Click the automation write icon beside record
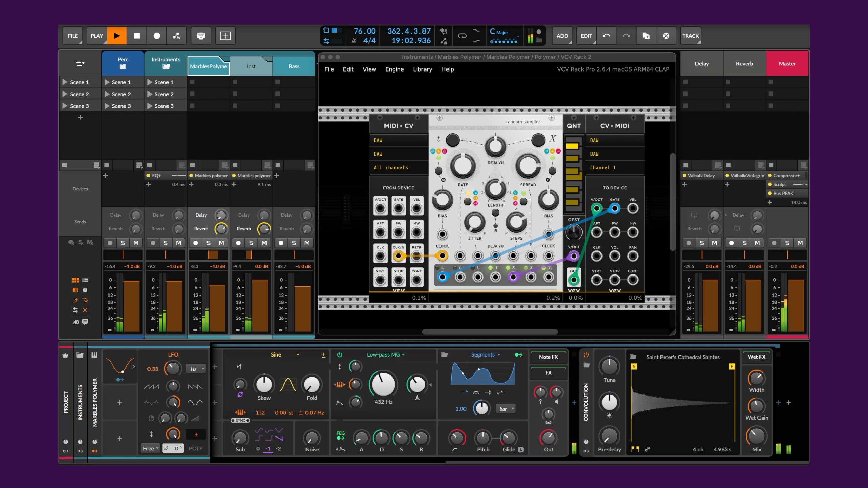Screen dimensions: 868x488 pos(177,36)
